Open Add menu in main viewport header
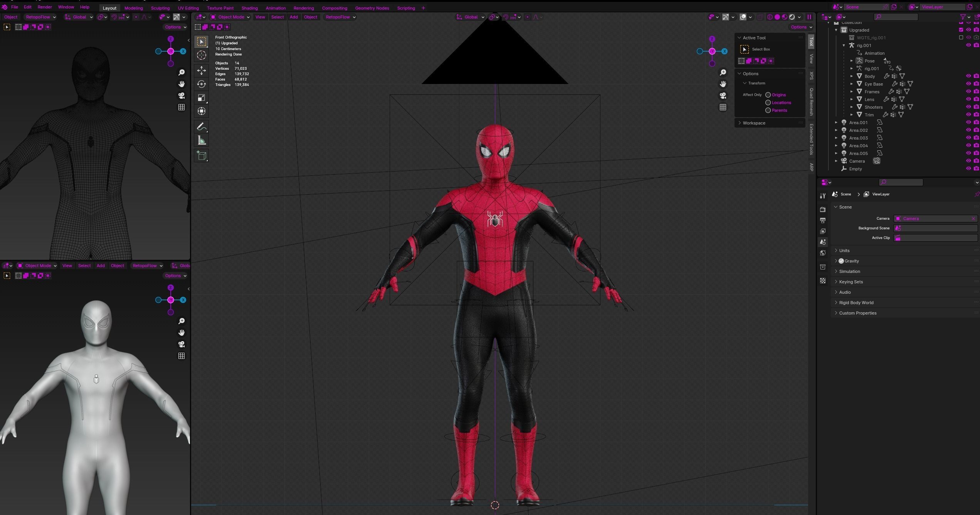 coord(294,17)
